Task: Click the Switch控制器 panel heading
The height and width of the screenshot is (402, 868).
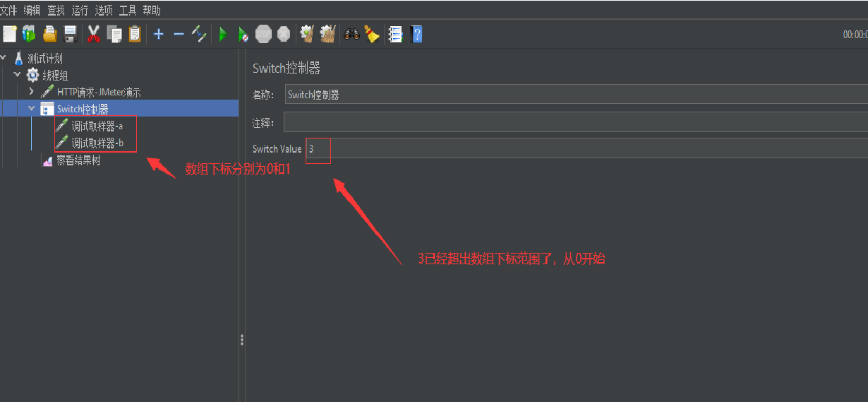Action: [287, 68]
